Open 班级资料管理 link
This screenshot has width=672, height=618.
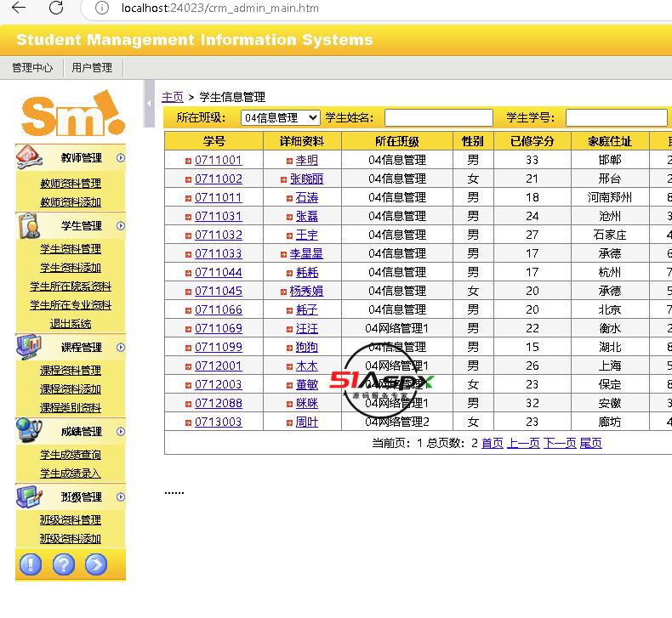(x=71, y=520)
